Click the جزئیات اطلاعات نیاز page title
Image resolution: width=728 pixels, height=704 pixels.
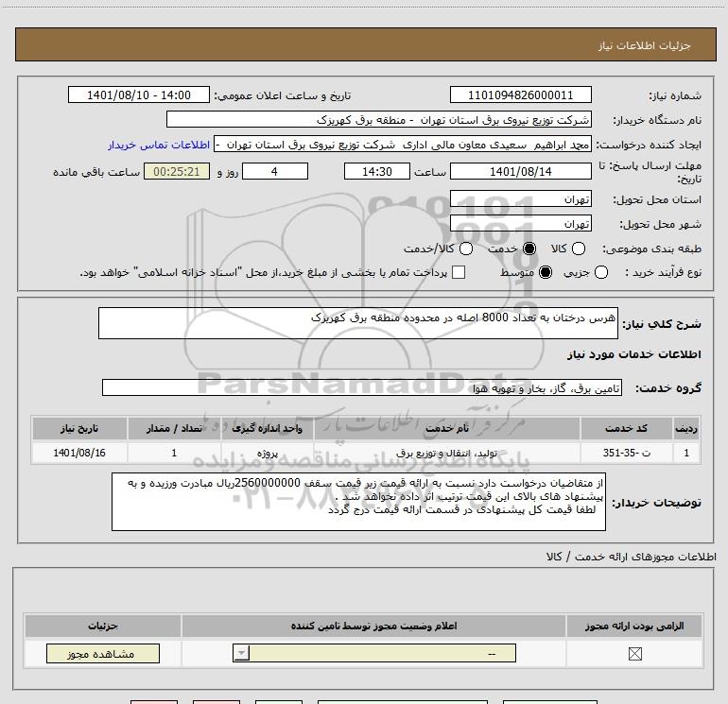coord(645,45)
